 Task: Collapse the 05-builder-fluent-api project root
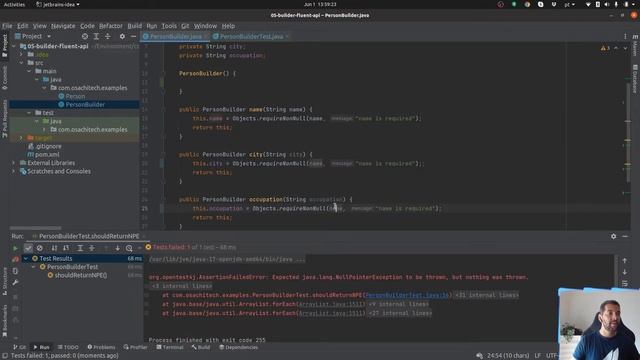14,46
